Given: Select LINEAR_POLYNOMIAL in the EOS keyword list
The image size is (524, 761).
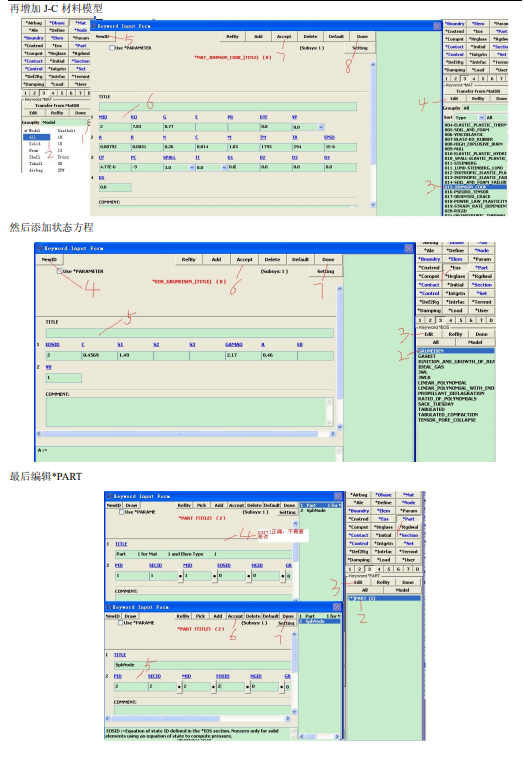Looking at the screenshot, I should coord(442,383).
